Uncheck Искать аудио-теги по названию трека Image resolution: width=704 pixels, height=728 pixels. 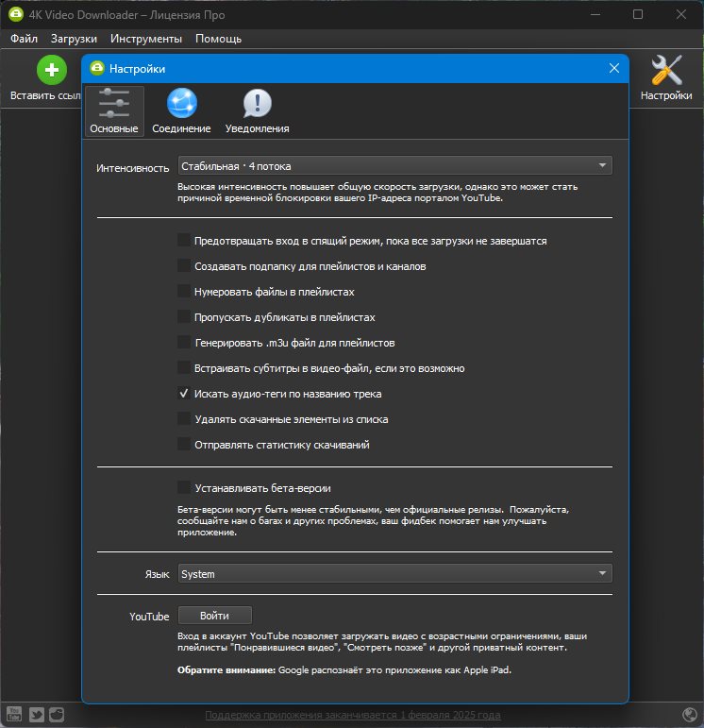tap(184, 393)
